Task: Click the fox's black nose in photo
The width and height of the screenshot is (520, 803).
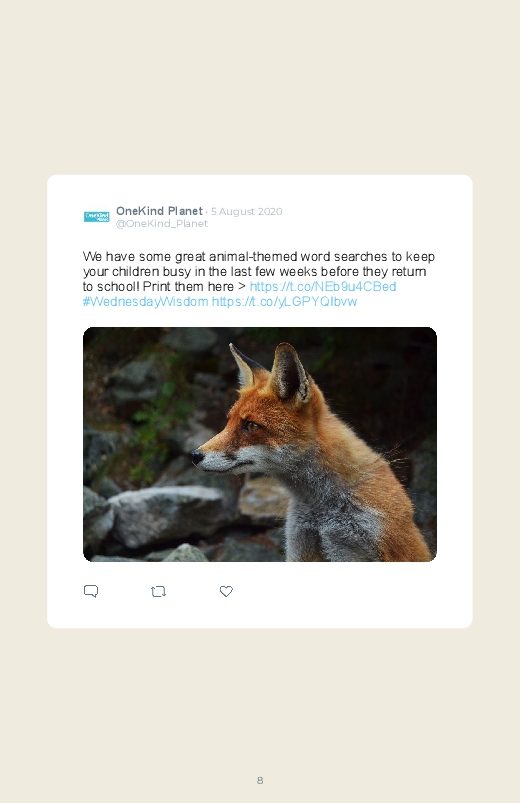Action: tap(197, 456)
